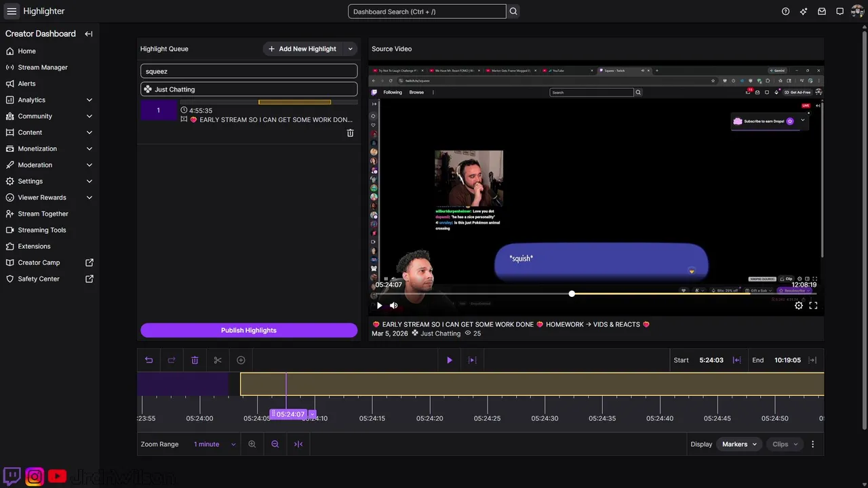Select highlight number 1 in the queue
Viewport: 868px width, 488px height.
158,110
